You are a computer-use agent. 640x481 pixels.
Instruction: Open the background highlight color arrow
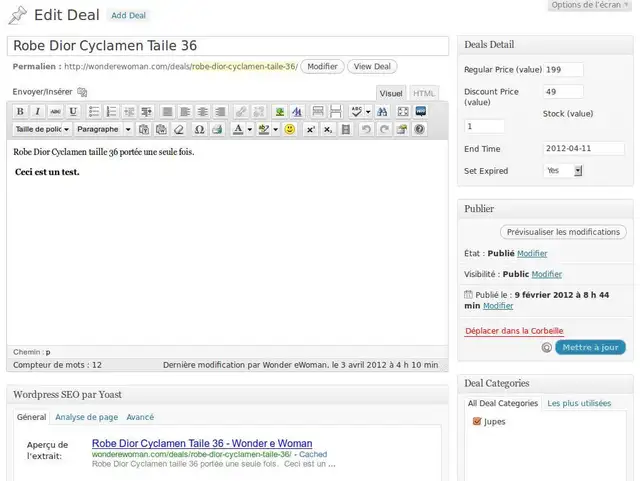tap(276, 129)
